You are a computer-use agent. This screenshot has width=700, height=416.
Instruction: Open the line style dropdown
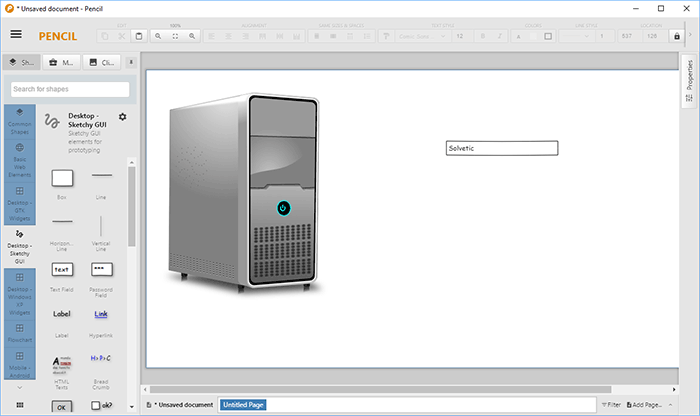[575, 36]
